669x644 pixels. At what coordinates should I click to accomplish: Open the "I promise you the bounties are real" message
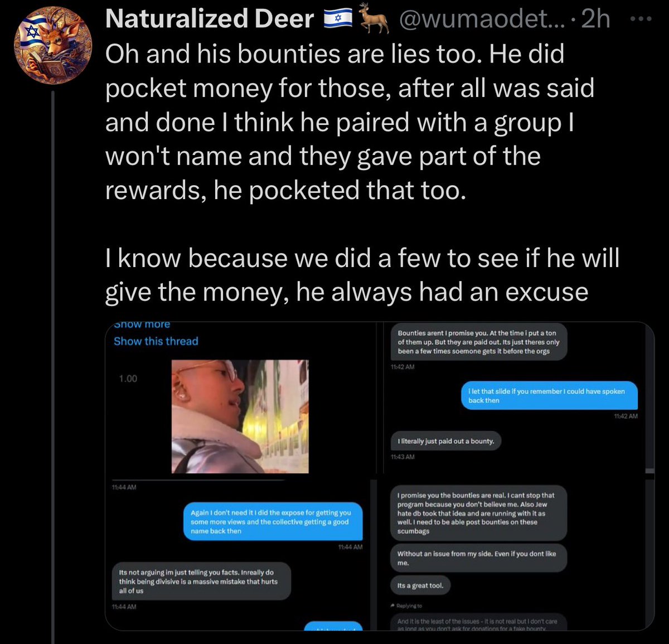pyautogui.click(x=478, y=513)
